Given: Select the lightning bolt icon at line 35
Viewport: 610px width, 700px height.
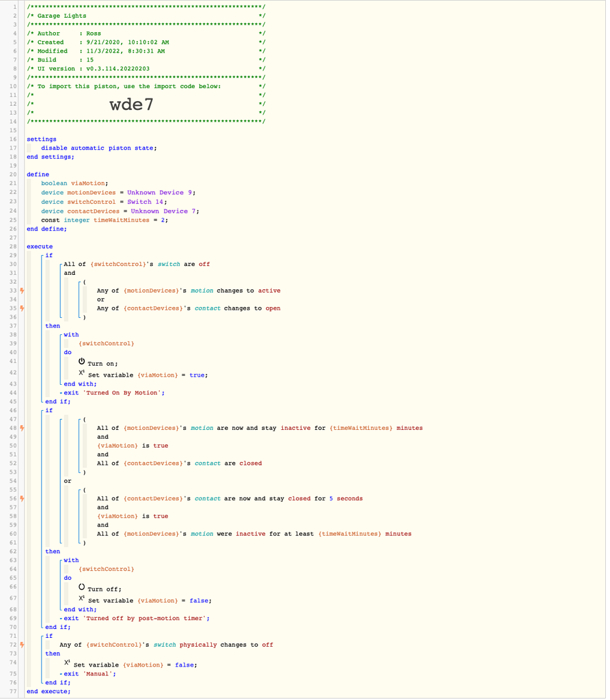Looking at the screenshot, I should pos(23,308).
